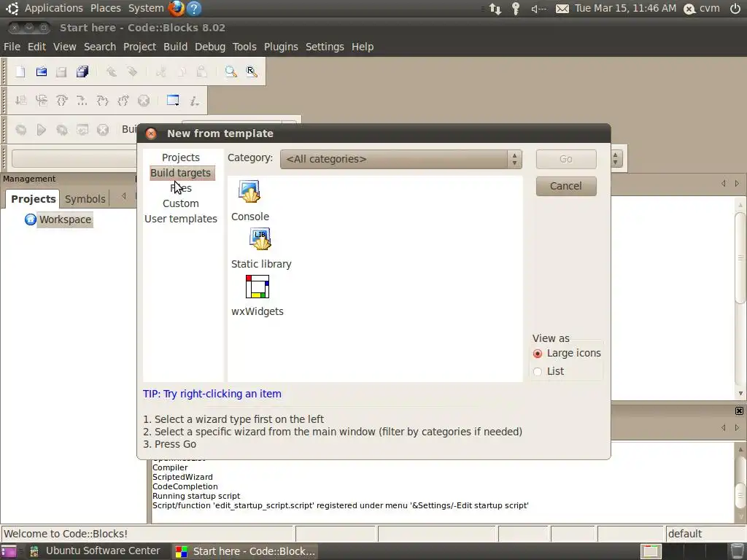Open the Help icon in top panel
Screen dimensions: 747x560
point(194,8)
